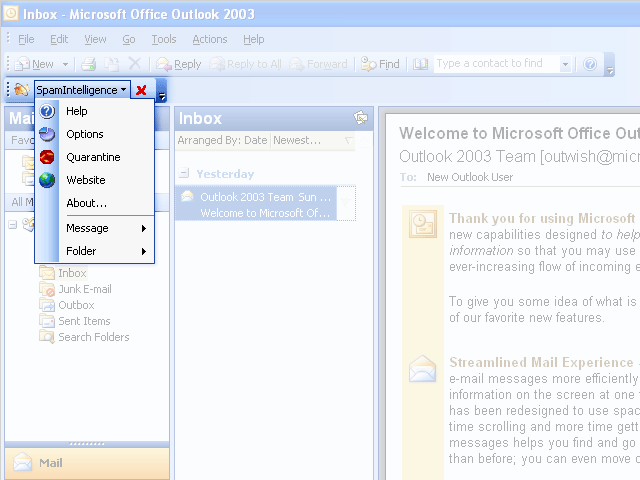The height and width of the screenshot is (480, 640).
Task: Click the Forward button
Action: coord(318,64)
